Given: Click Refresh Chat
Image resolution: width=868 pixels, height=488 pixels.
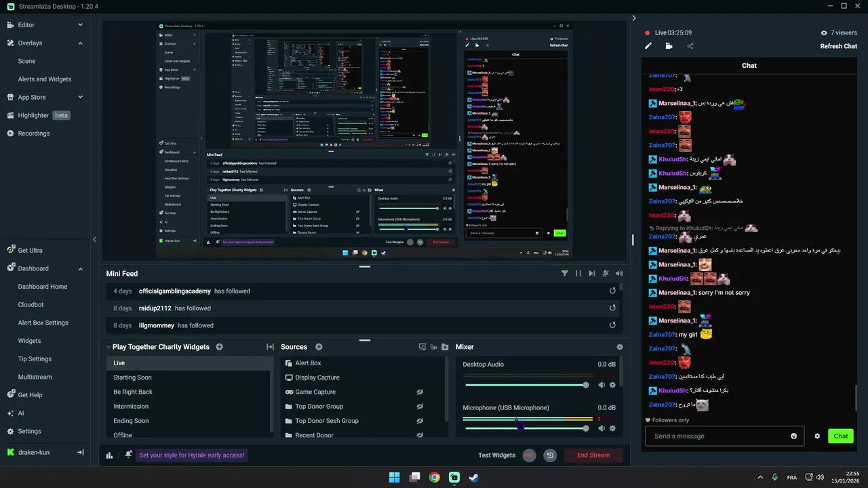Looking at the screenshot, I should tap(839, 46).
